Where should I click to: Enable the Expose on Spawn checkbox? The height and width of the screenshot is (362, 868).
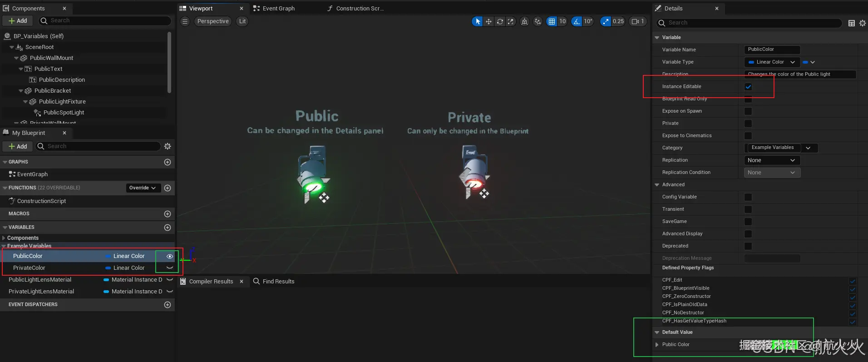click(748, 111)
